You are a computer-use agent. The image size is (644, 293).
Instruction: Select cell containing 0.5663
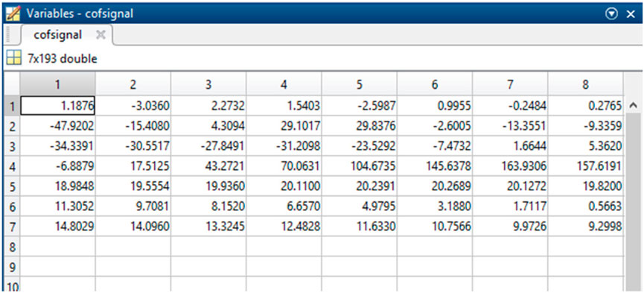coord(585,207)
